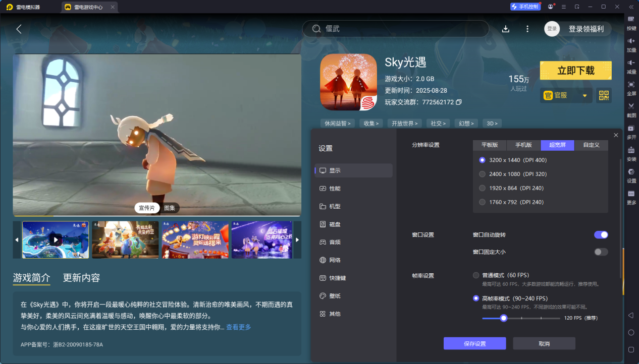Click the 保存设置 button
639x364 pixels.
point(475,343)
